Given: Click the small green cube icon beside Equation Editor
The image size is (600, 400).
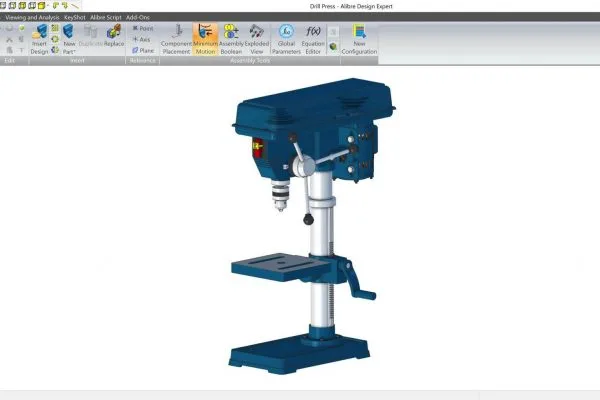Looking at the screenshot, I should pyautogui.click(x=333, y=47).
